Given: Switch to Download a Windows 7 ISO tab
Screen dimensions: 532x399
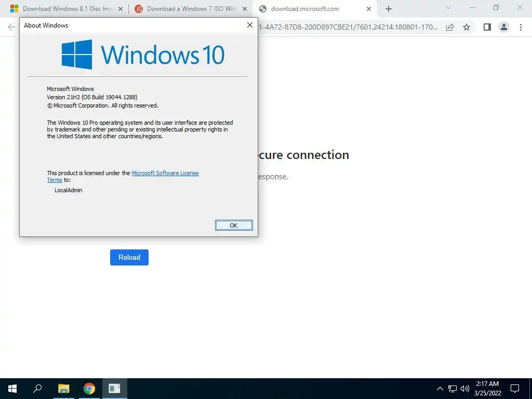Looking at the screenshot, I should pyautogui.click(x=191, y=9).
